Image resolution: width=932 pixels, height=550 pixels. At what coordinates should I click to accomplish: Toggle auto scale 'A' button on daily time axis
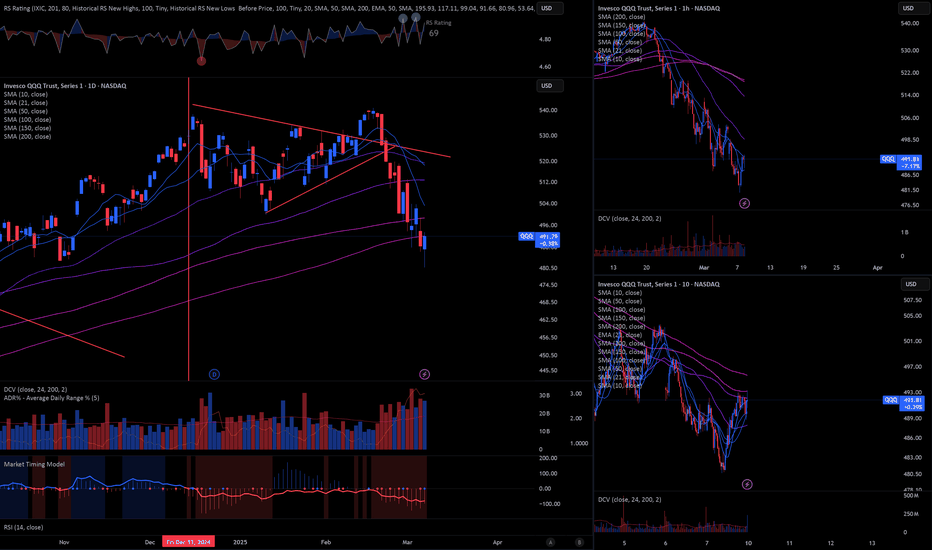coord(550,542)
